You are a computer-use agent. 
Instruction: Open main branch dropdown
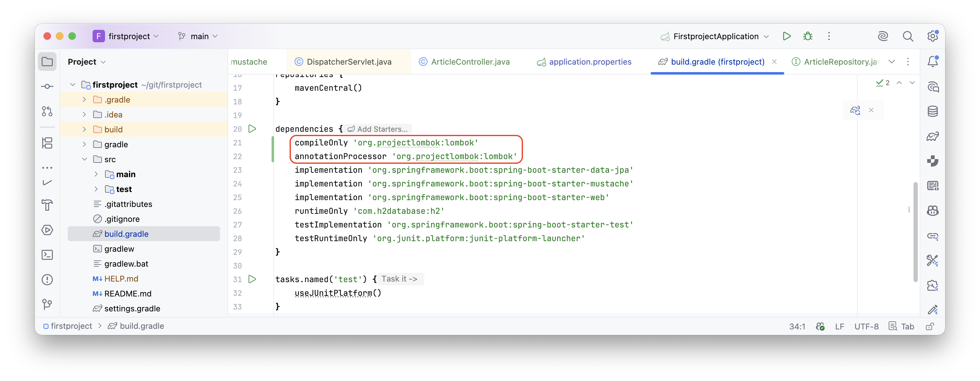198,36
